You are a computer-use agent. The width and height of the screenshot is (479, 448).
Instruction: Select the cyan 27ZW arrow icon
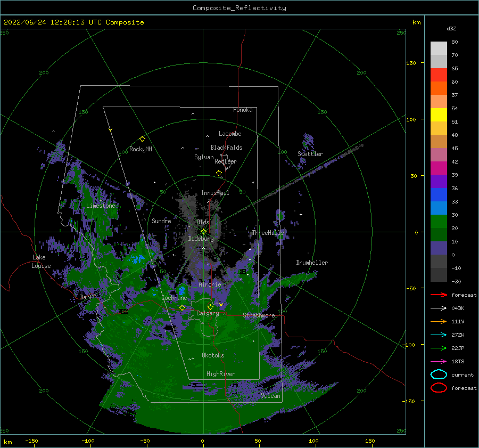pyautogui.click(x=439, y=335)
